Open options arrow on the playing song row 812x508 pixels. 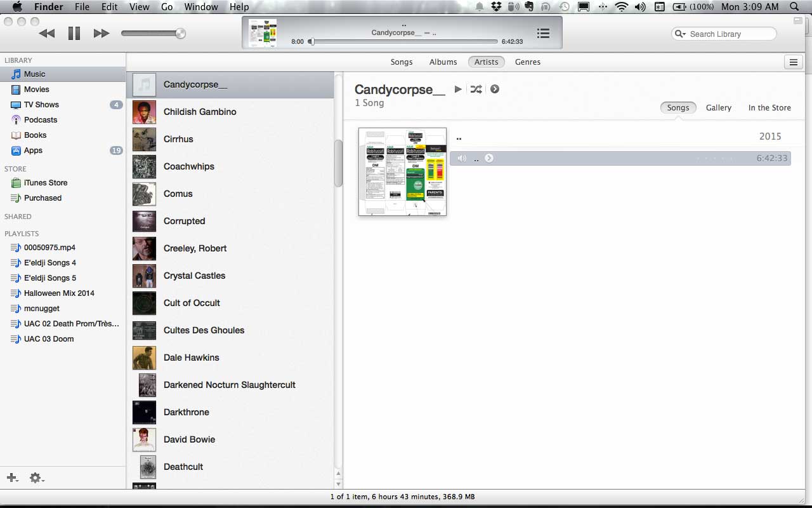pos(489,158)
